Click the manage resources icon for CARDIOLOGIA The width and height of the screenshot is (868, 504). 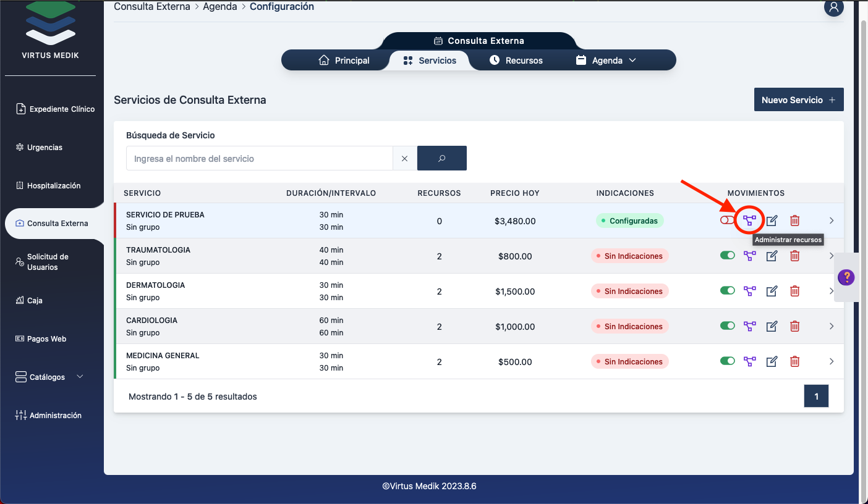tap(749, 326)
